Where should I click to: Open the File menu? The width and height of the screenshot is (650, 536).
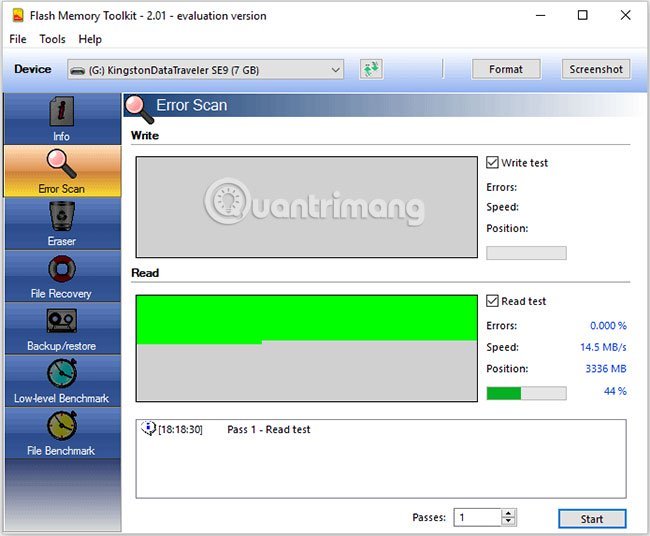tap(18, 39)
